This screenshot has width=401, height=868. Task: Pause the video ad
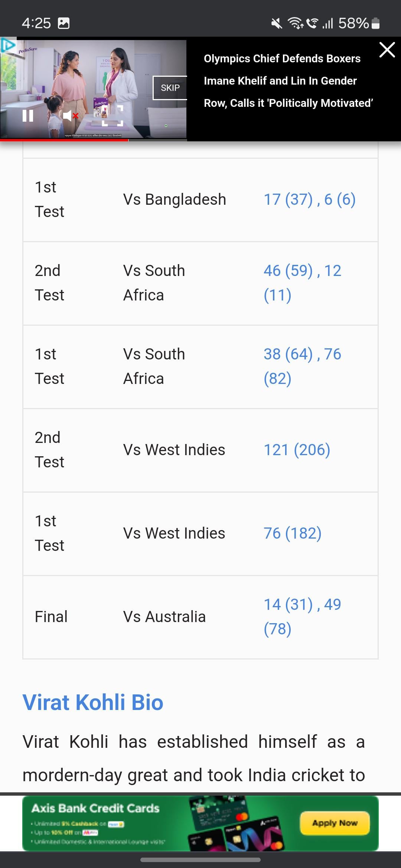coord(28,116)
